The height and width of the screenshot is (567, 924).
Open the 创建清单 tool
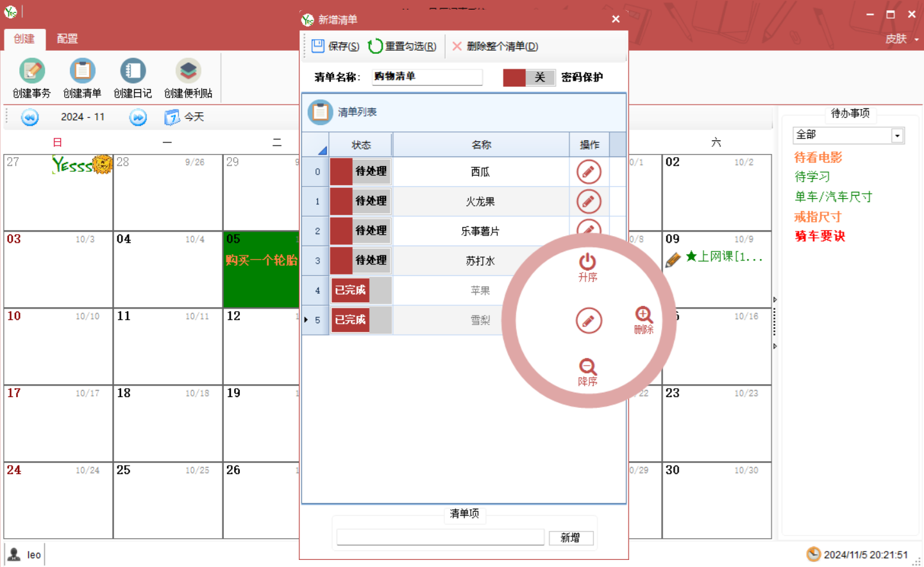click(82, 71)
